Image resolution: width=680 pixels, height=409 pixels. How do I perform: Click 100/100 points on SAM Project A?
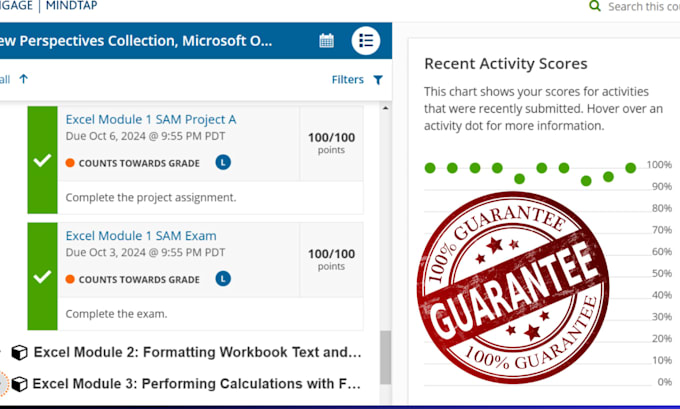[x=331, y=143]
